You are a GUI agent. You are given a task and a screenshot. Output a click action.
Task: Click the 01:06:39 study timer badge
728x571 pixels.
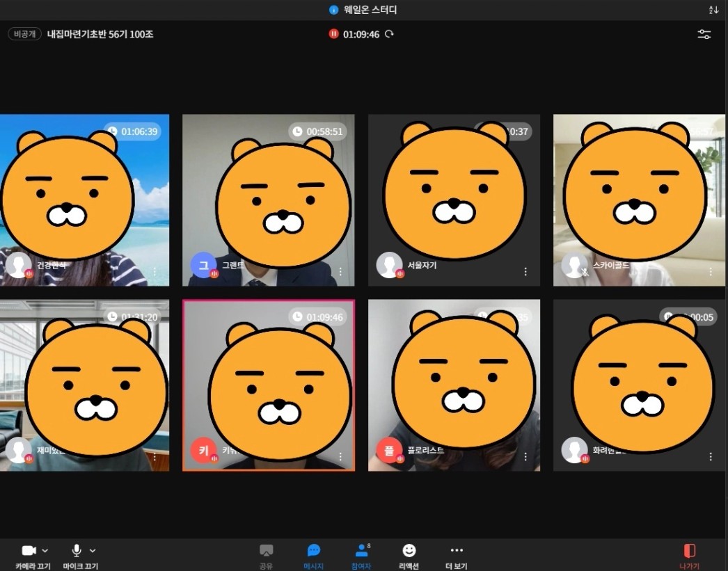coord(132,131)
